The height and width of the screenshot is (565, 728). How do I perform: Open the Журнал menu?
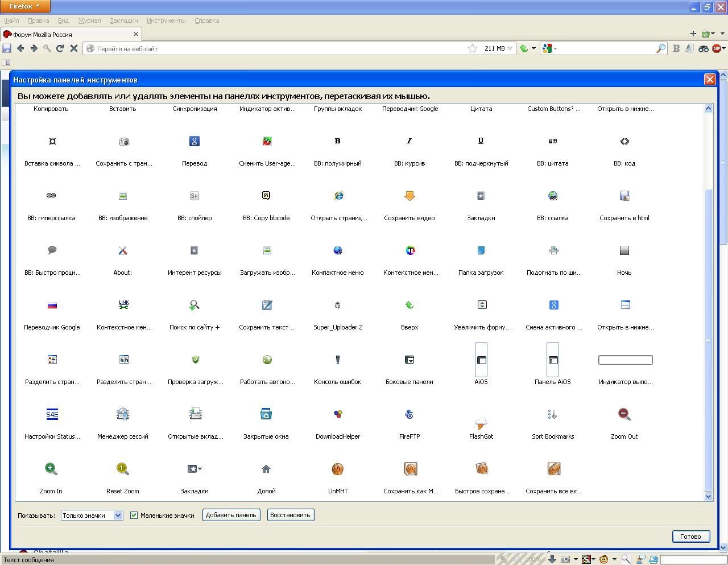(89, 20)
